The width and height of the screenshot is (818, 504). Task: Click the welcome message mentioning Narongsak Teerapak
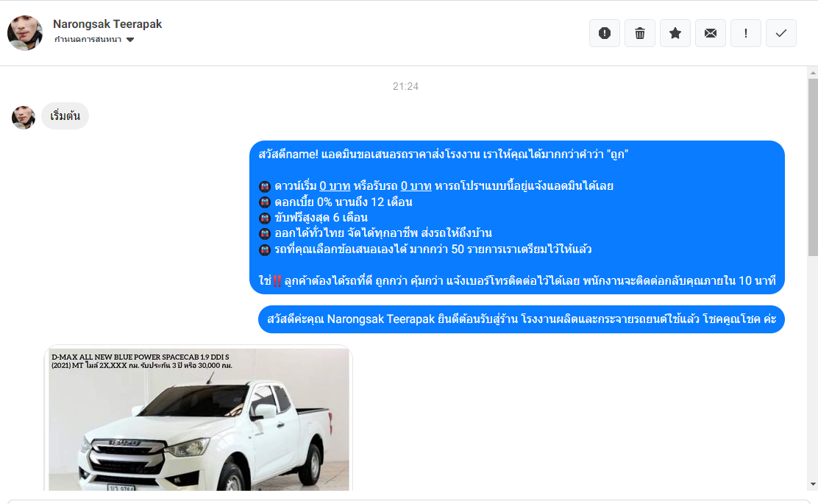[521, 319]
